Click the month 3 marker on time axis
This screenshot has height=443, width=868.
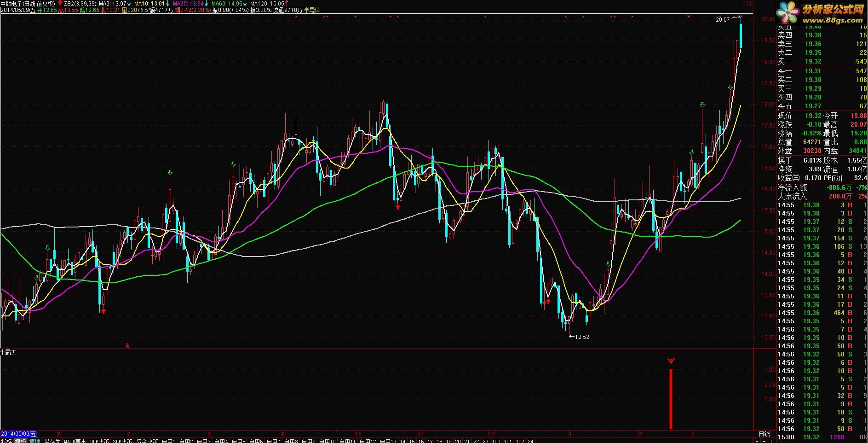point(693,434)
